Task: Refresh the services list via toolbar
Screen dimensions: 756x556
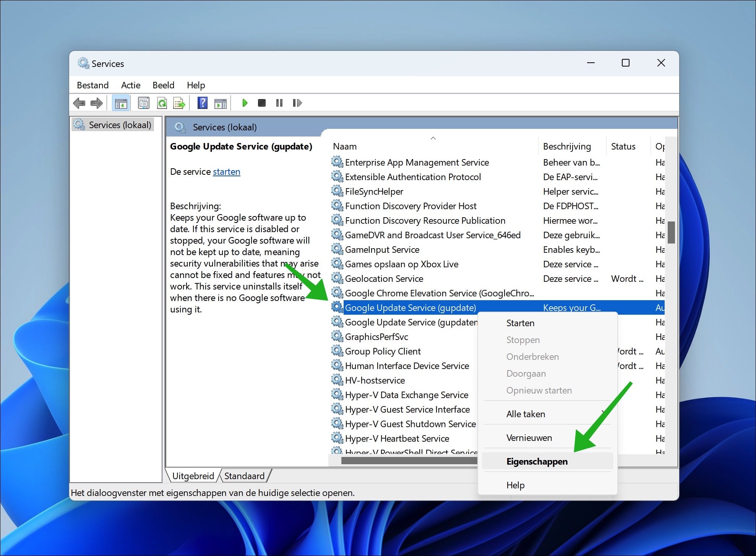Action: (x=162, y=102)
